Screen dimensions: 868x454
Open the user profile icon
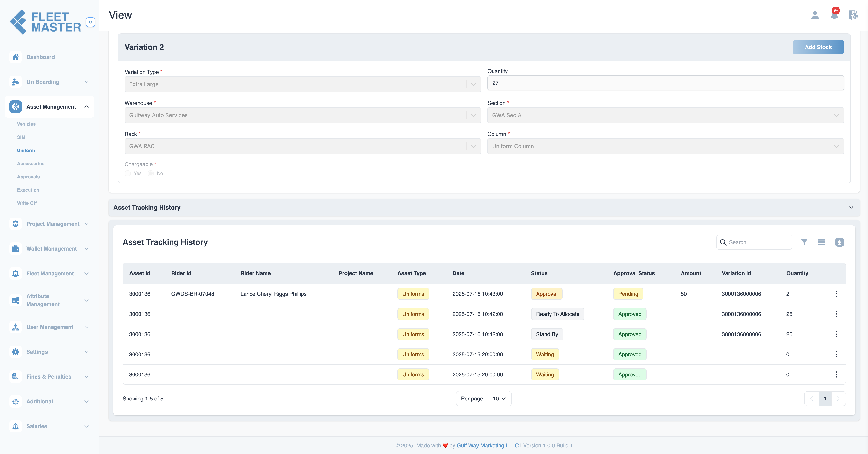click(815, 15)
